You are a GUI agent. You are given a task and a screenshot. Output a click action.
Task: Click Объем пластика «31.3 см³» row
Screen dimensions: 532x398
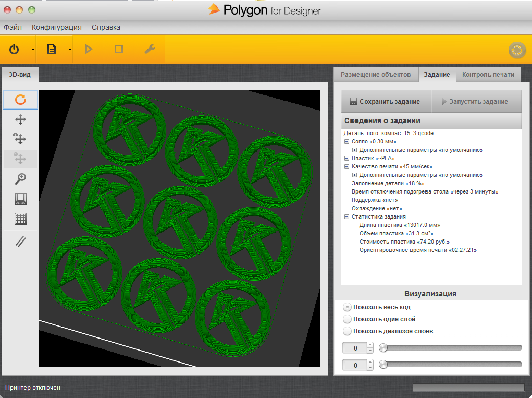(397, 233)
